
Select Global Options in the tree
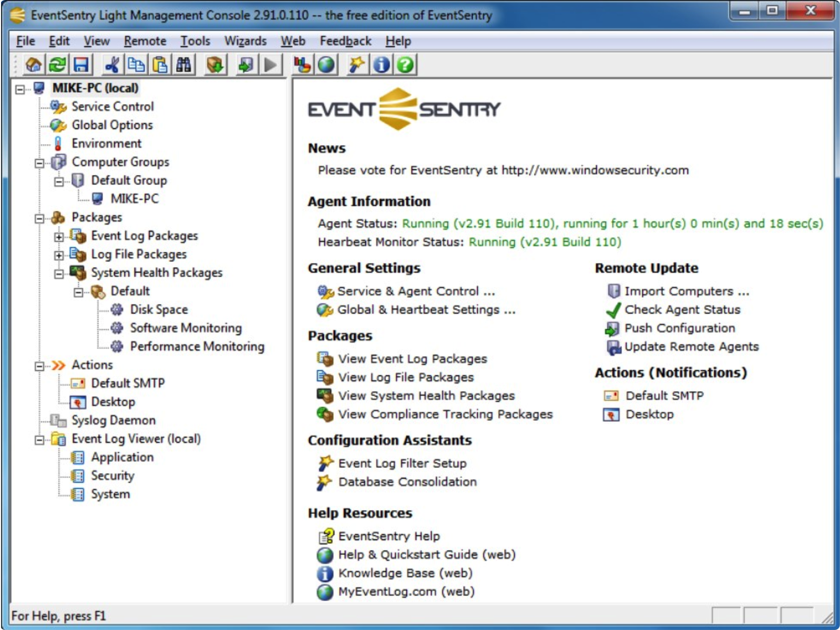[112, 125]
